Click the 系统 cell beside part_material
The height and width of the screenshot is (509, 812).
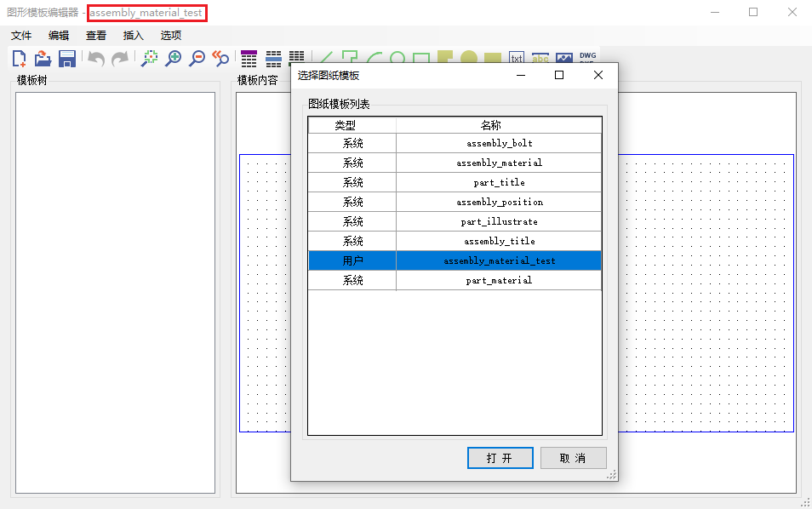click(x=352, y=280)
